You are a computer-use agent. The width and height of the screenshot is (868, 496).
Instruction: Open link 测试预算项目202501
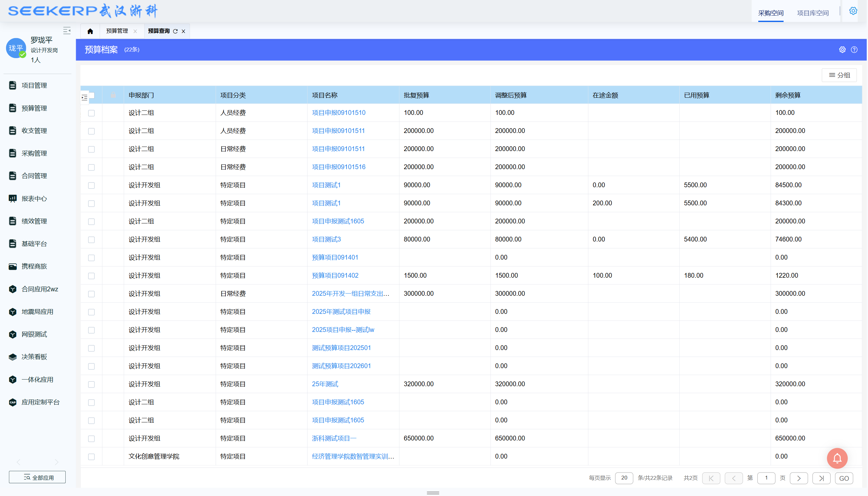(x=342, y=348)
